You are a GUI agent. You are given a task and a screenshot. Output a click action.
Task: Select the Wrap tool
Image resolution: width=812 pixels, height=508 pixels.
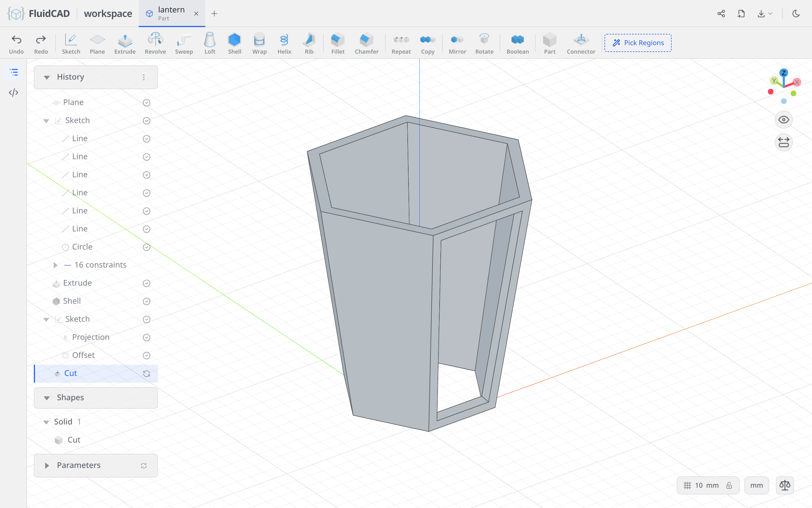[259, 43]
